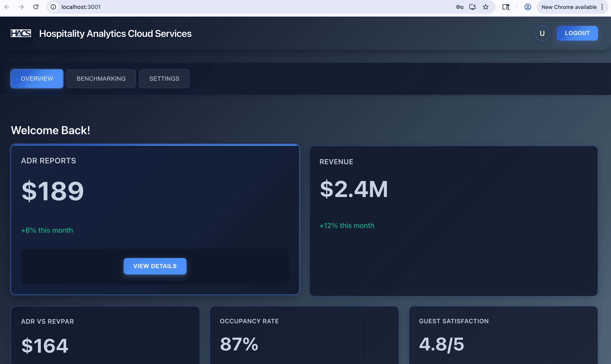The height and width of the screenshot is (364, 611).
Task: Click the password key icon
Action: (x=459, y=7)
